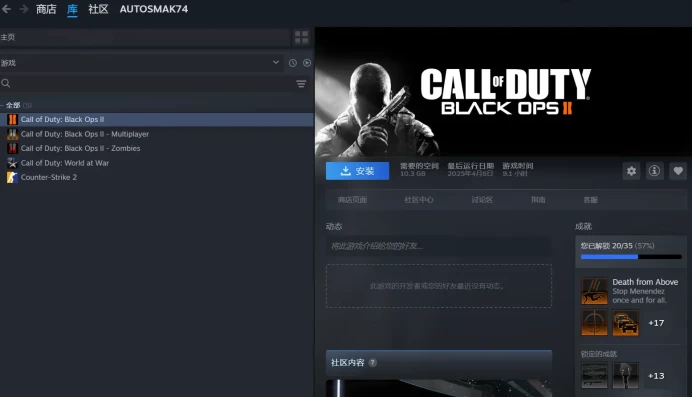Image resolution: width=692 pixels, height=397 pixels.
Task: Click the Call of Duty hero banner
Action: click(x=503, y=92)
